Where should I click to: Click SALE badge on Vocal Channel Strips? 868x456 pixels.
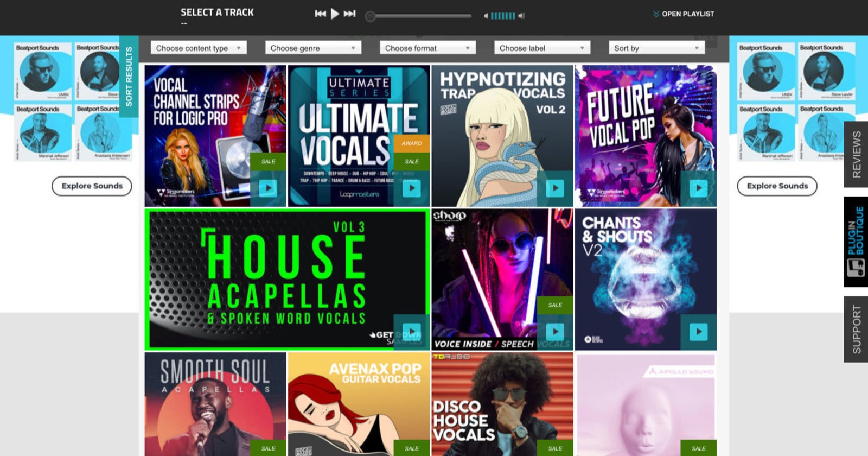coord(268,162)
